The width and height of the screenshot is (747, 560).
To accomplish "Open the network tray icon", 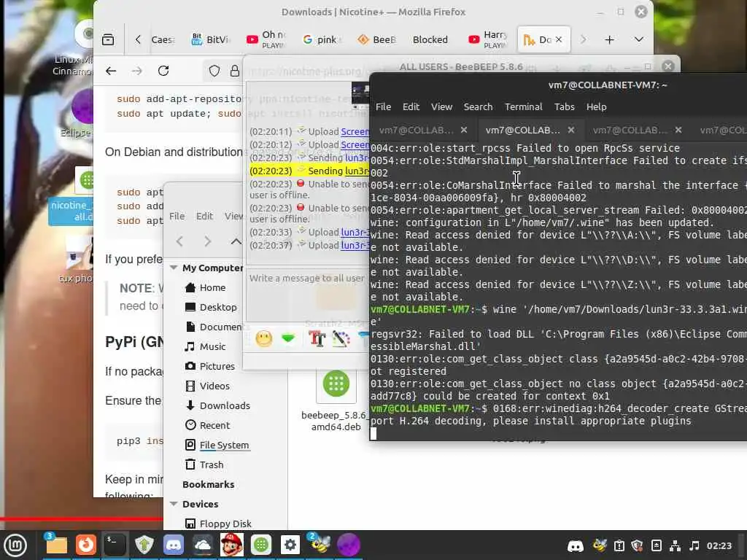I will [675, 545].
